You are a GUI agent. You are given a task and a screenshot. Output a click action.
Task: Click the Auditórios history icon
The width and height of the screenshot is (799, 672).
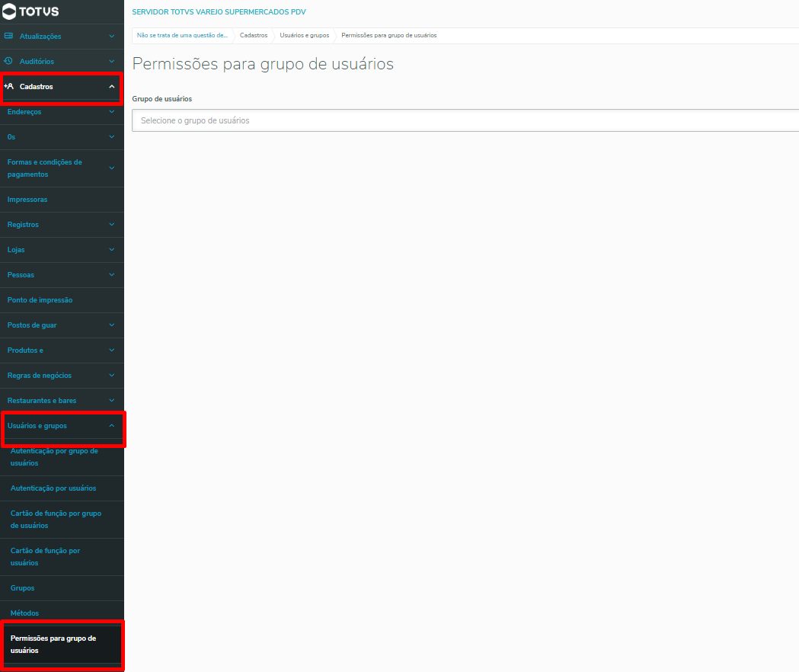click(x=8, y=61)
